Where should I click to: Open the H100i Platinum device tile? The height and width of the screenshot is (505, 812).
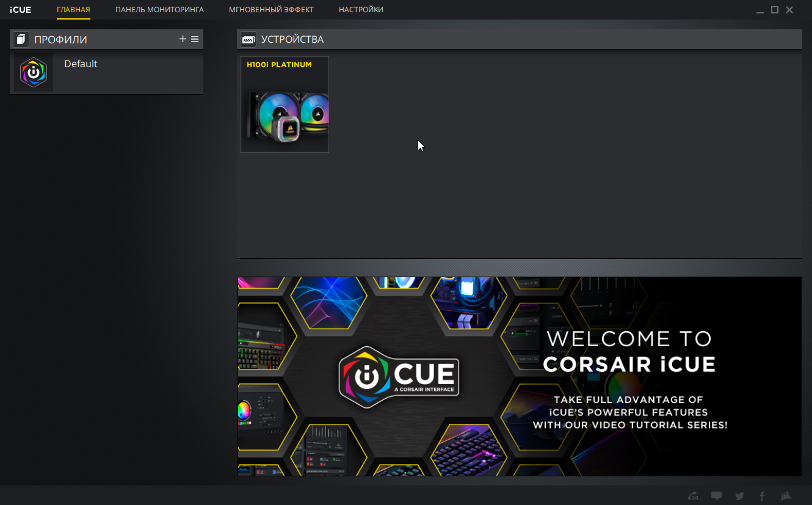[285, 104]
